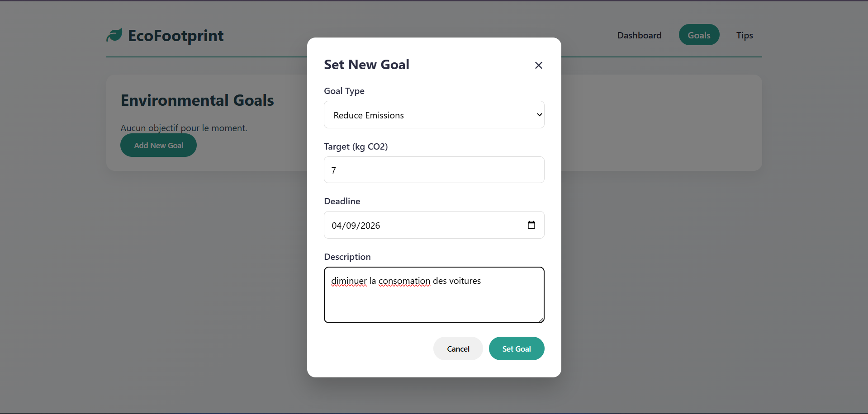The width and height of the screenshot is (868, 414).
Task: Click the EcoFootprint brand title
Action: (x=175, y=36)
